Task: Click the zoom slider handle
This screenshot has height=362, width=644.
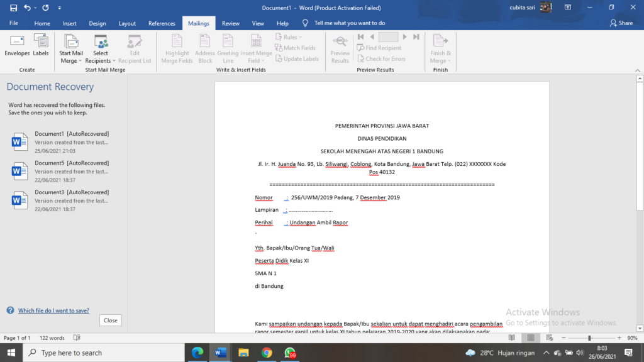Action: [589, 337]
